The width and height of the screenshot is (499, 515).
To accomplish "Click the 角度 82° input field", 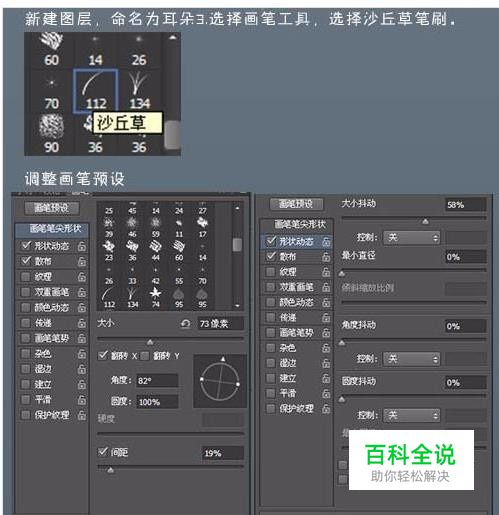I will click(157, 380).
